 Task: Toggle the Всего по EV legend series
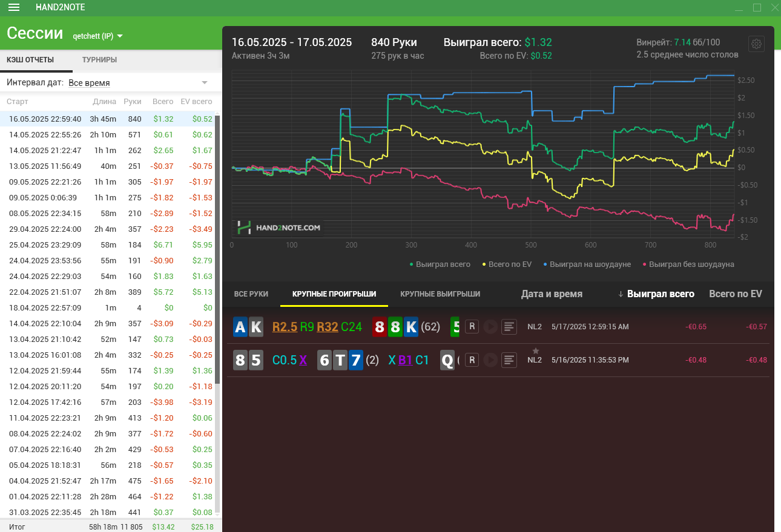point(507,264)
